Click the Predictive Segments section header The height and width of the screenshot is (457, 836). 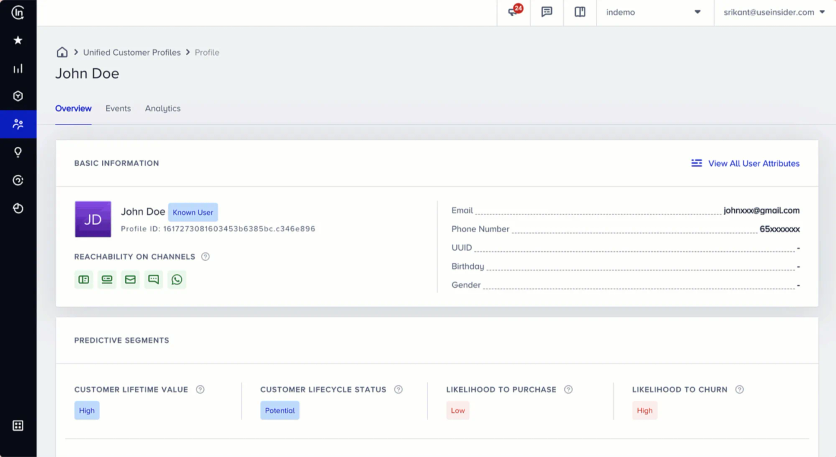122,340
